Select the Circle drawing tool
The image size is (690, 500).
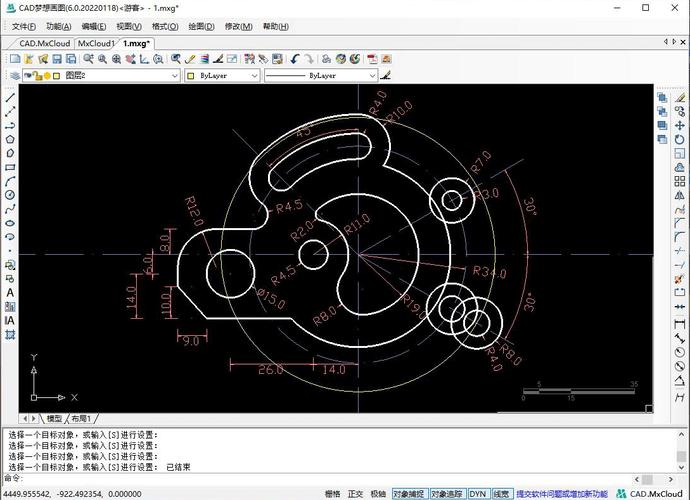[10, 195]
